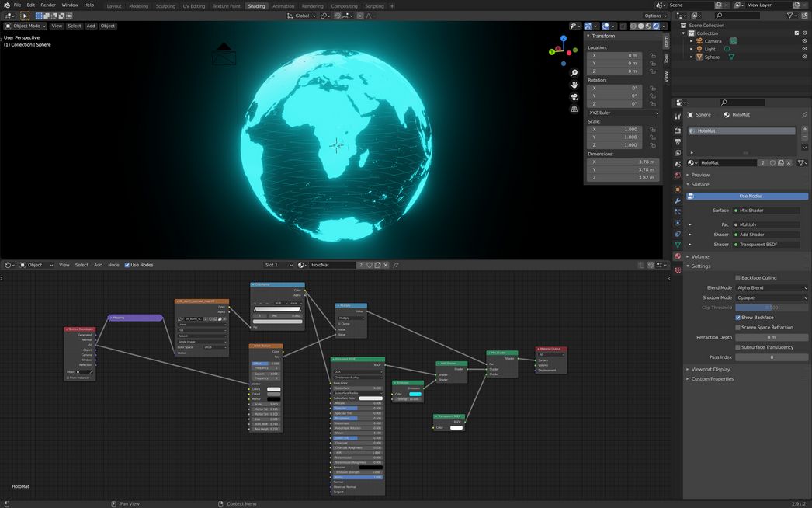Expand the Preview panel
The height and width of the screenshot is (508, 812).
point(699,175)
